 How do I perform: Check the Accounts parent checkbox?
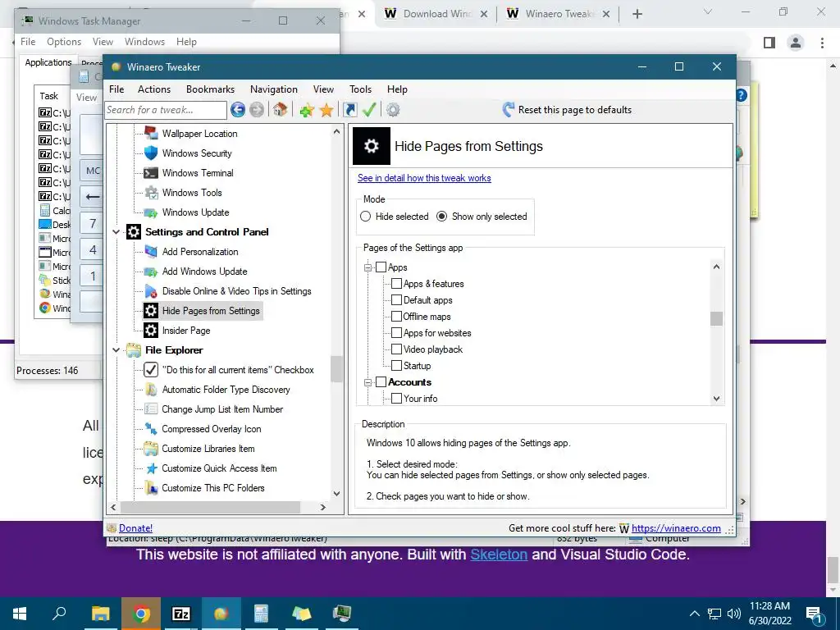(381, 382)
